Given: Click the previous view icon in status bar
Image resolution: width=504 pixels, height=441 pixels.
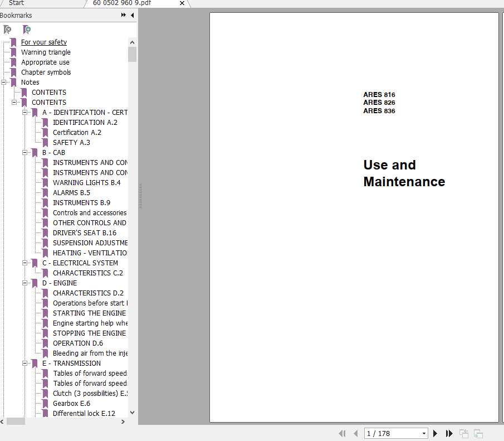Looking at the screenshot, I should pos(464,434).
